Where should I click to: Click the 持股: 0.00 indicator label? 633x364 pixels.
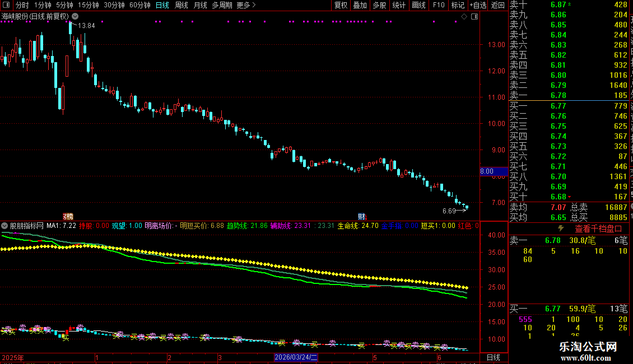pyautogui.click(x=94, y=226)
